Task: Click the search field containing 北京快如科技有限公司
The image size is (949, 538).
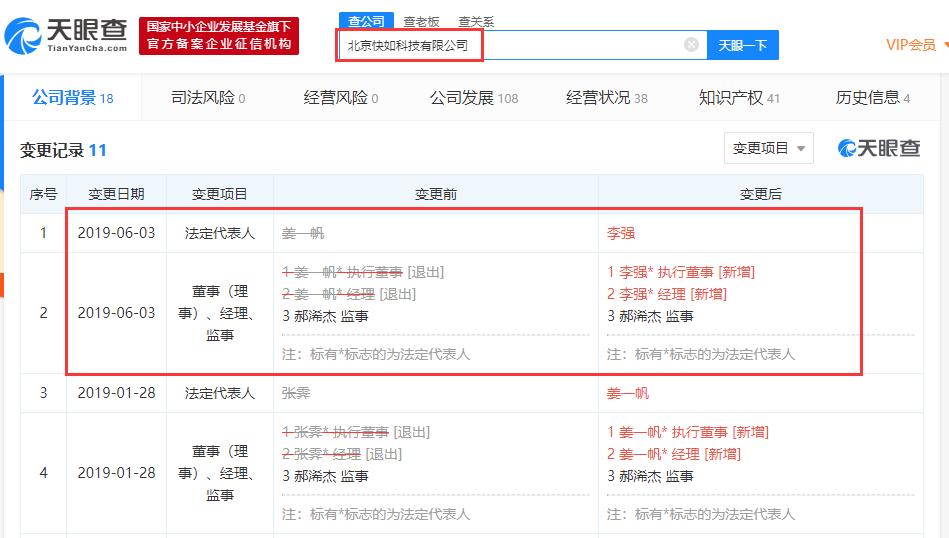Action: point(522,45)
